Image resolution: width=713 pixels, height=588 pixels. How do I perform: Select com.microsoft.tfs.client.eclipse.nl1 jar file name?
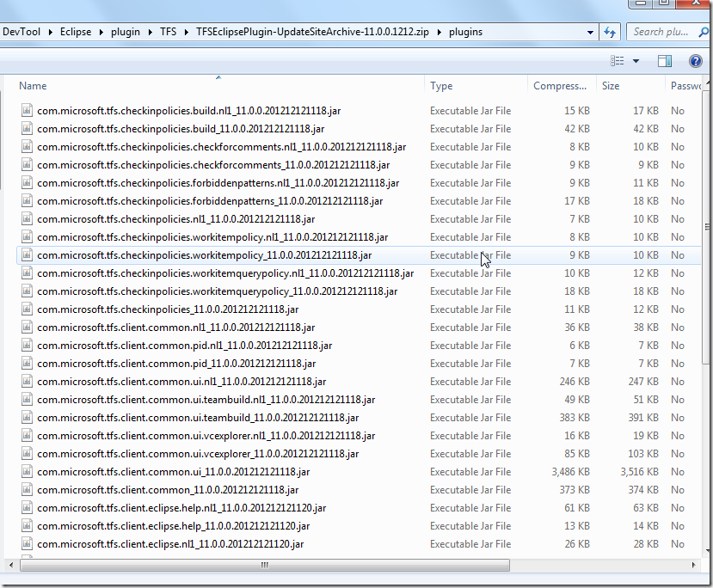coord(170,544)
